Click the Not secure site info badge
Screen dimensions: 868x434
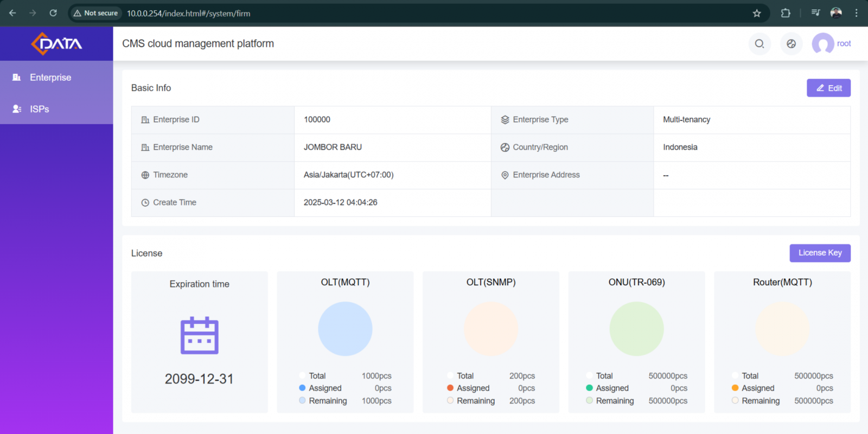point(95,13)
